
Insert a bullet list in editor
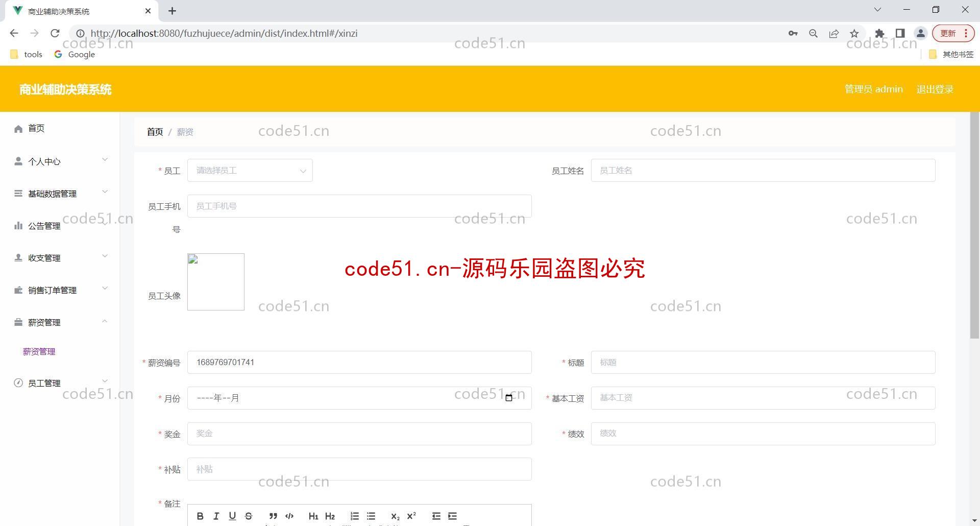[371, 516]
